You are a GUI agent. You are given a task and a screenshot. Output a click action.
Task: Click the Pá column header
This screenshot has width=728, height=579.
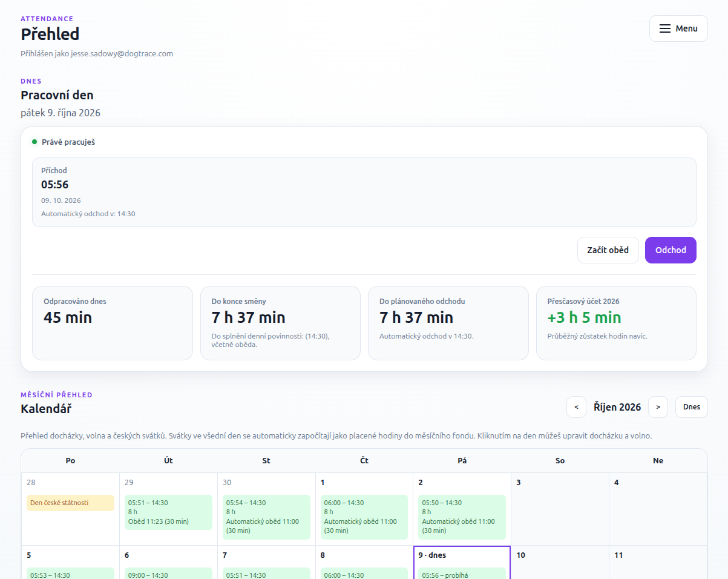coord(462,461)
